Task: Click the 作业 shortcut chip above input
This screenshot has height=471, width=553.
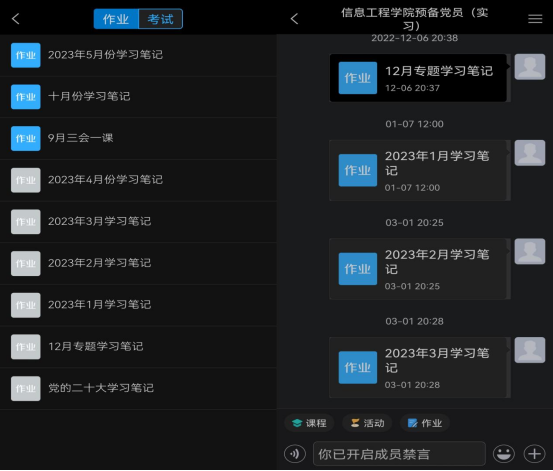Action: 425,423
